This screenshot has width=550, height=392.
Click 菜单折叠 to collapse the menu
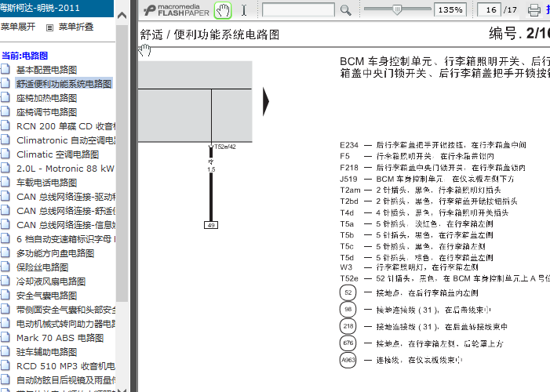click(x=76, y=27)
